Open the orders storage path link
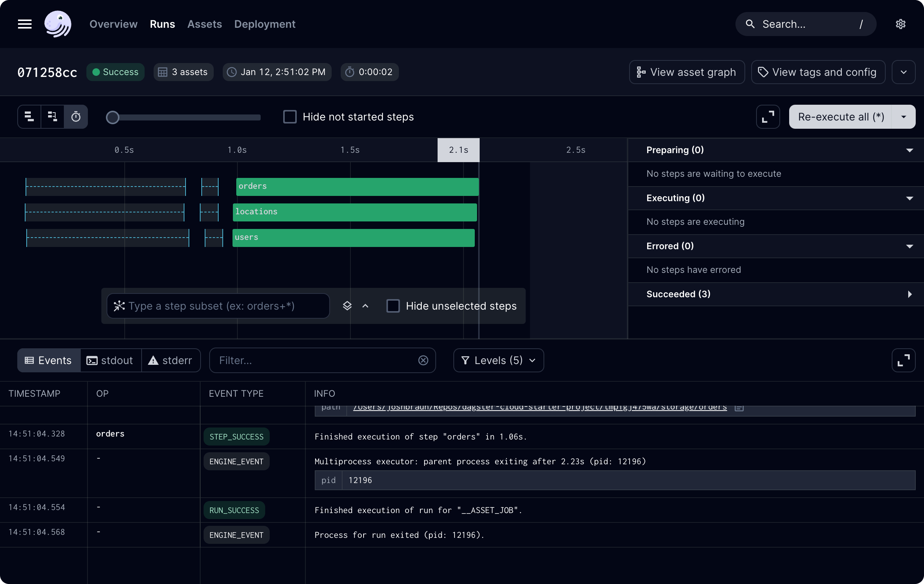Screen dimensions: 924x584 [540, 407]
